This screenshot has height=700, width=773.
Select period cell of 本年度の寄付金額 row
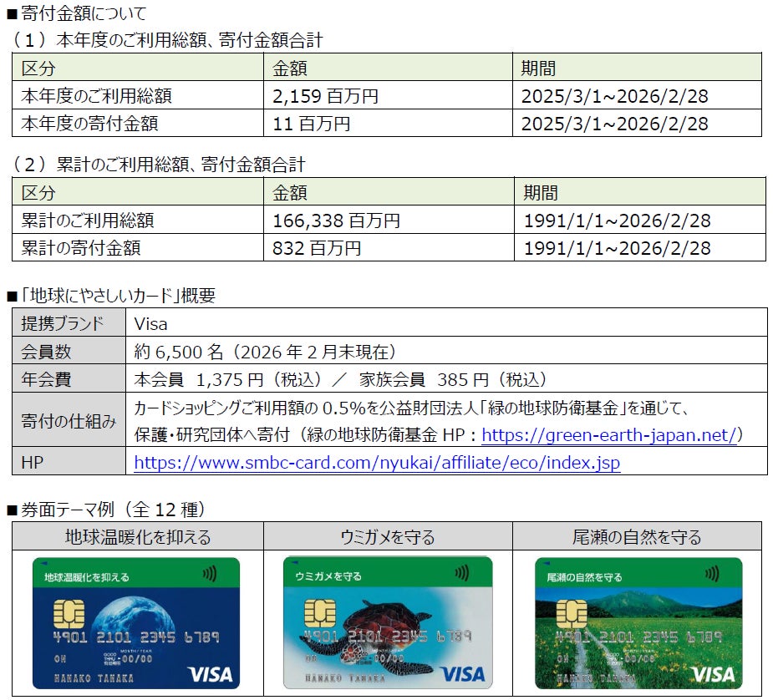point(638,123)
